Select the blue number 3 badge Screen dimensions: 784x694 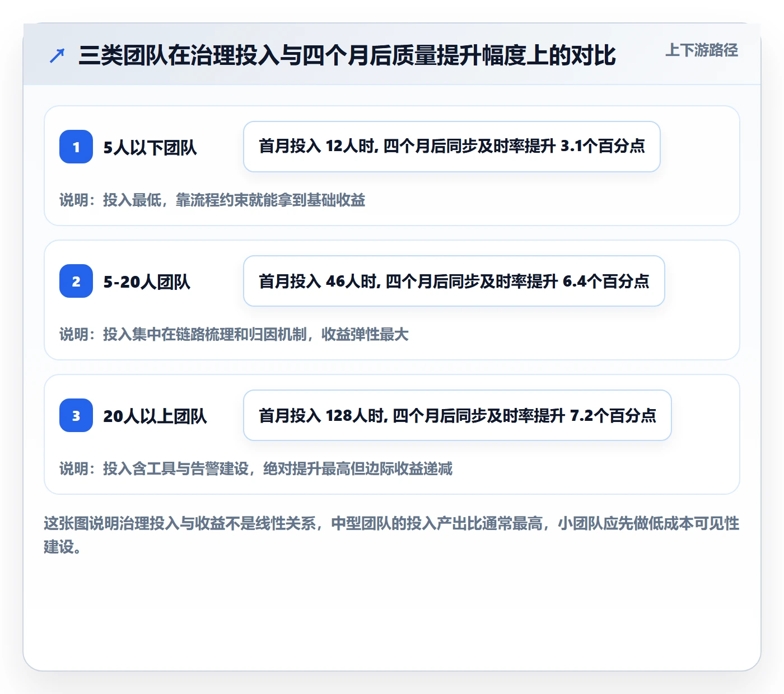pos(76,415)
